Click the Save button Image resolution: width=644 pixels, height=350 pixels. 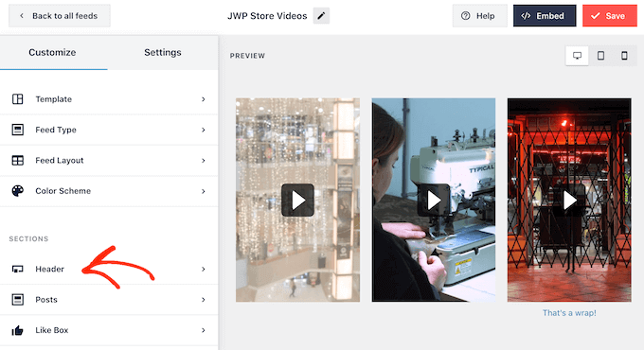[x=610, y=16]
